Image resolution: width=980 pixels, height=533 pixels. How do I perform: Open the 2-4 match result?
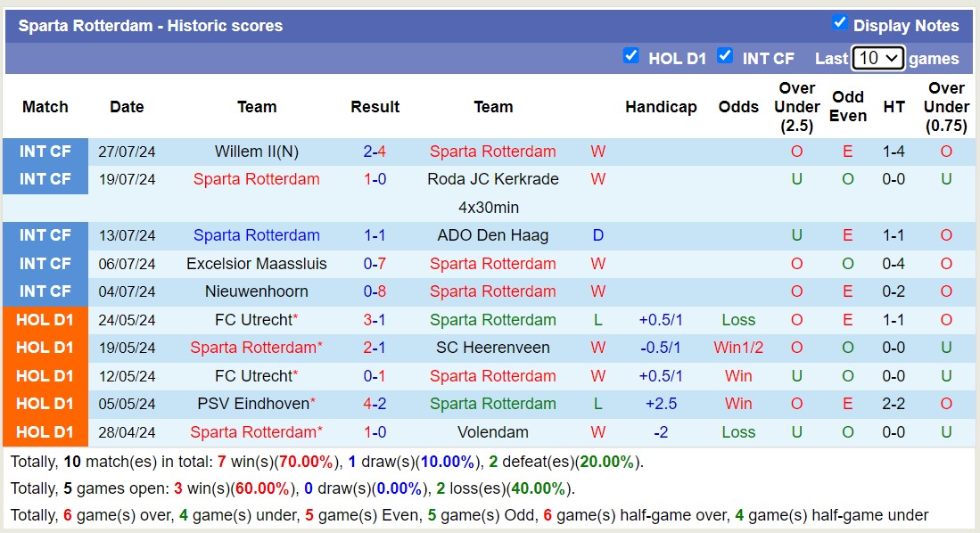[375, 152]
